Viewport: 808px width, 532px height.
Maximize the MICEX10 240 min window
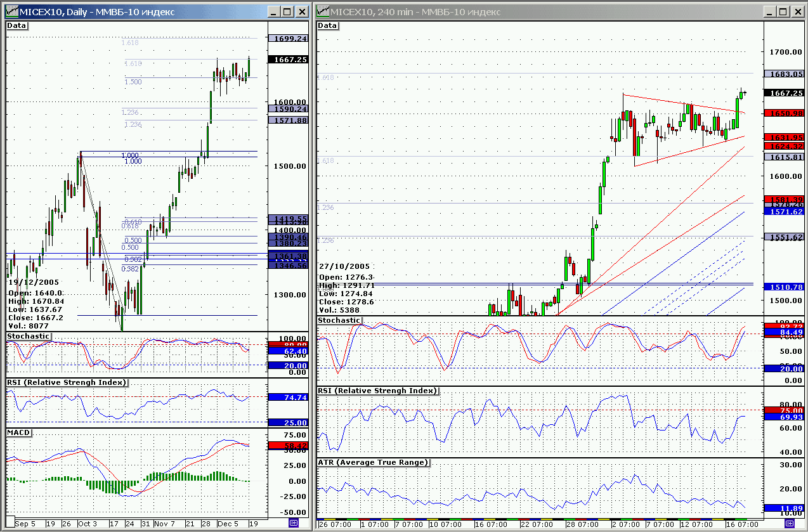(782, 11)
